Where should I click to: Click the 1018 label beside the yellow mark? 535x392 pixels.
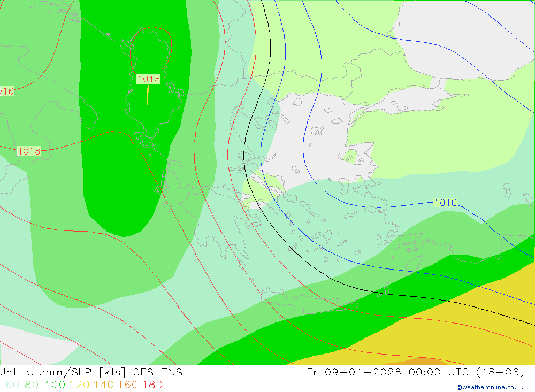pos(148,79)
